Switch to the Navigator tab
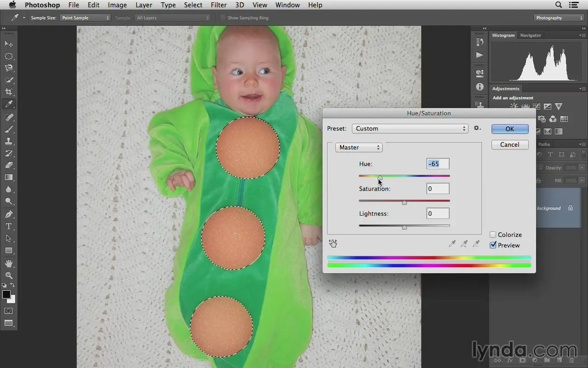The image size is (588, 368). 531,35
